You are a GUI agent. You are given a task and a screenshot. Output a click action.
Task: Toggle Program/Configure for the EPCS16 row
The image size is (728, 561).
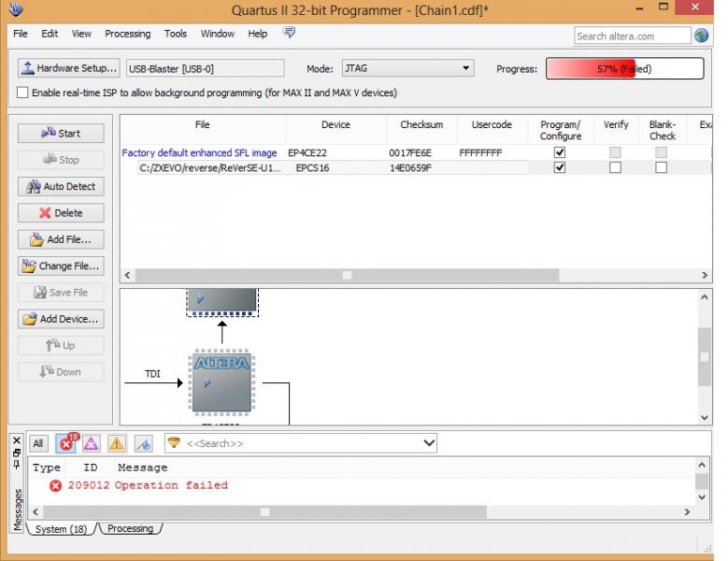[560, 167]
